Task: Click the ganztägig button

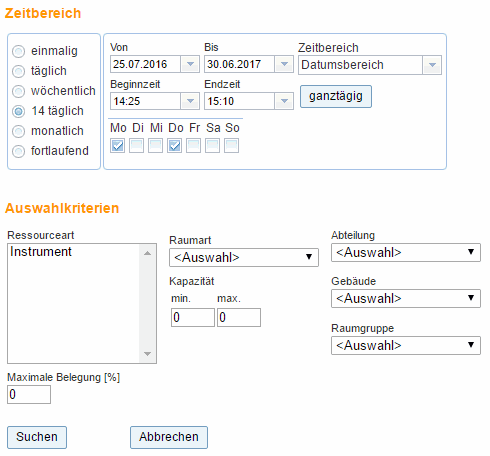Action: pyautogui.click(x=336, y=96)
